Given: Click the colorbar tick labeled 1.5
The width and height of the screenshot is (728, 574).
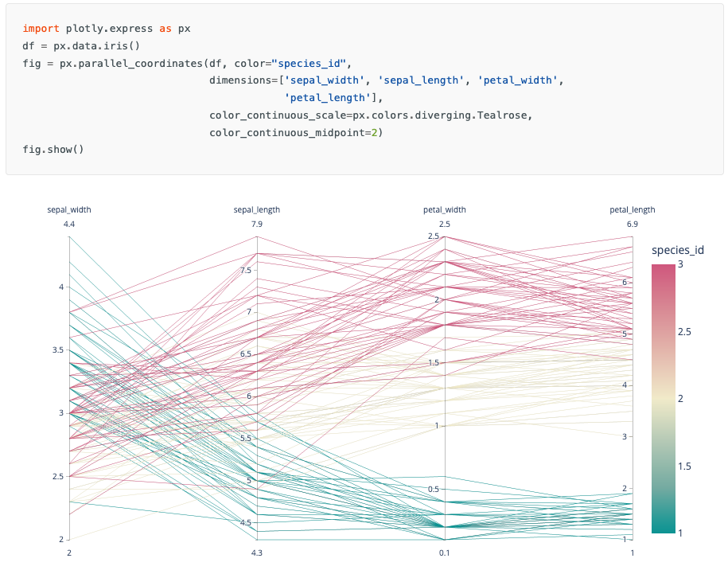Looking at the screenshot, I should pyautogui.click(x=685, y=466).
